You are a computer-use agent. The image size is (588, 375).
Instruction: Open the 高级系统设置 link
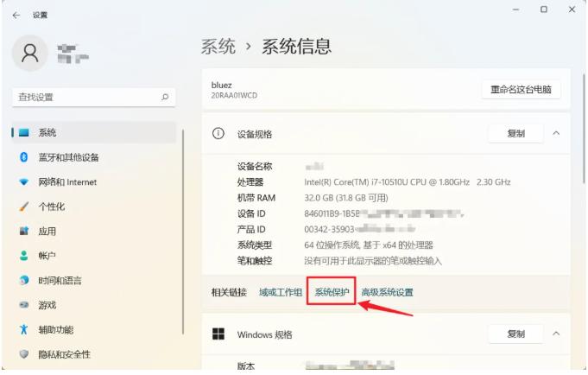[387, 292]
